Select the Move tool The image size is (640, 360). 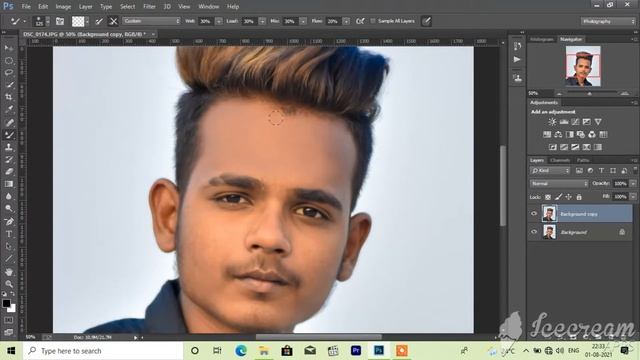tap(9, 48)
